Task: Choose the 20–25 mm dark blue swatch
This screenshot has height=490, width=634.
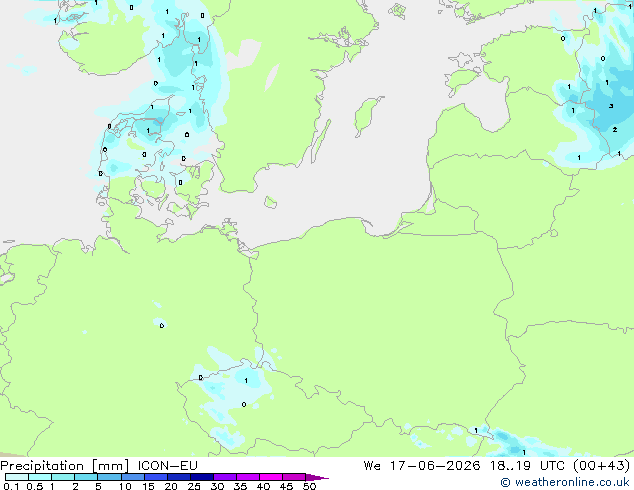Action: point(178,477)
